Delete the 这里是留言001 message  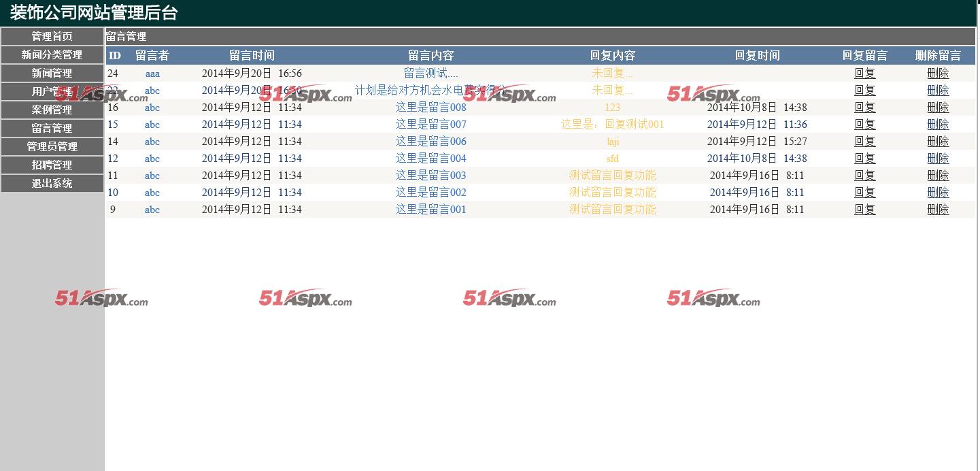coord(938,209)
